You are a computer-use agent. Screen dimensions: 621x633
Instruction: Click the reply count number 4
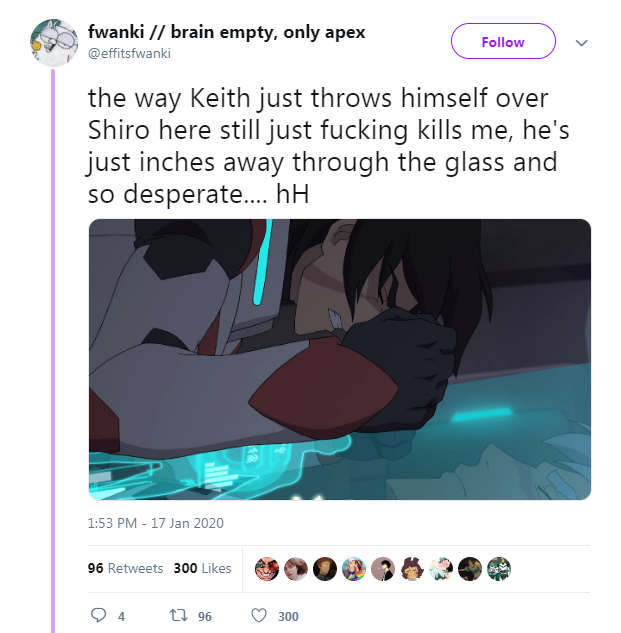(x=121, y=616)
